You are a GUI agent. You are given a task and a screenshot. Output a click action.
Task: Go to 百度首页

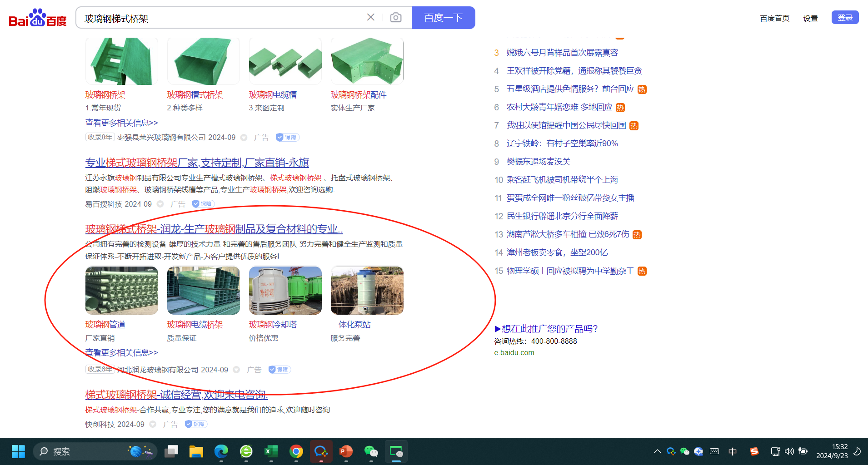click(775, 18)
